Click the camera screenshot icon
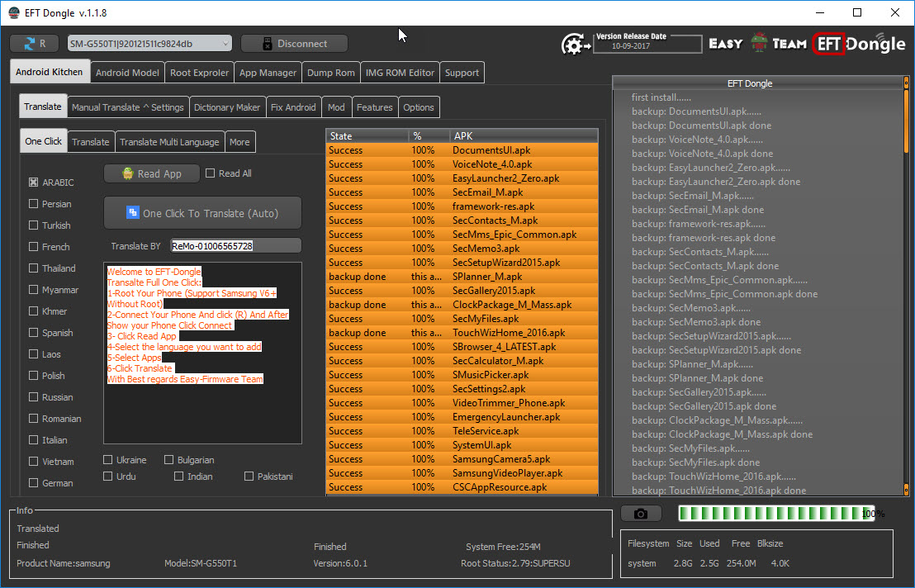The image size is (915, 588). 641,514
